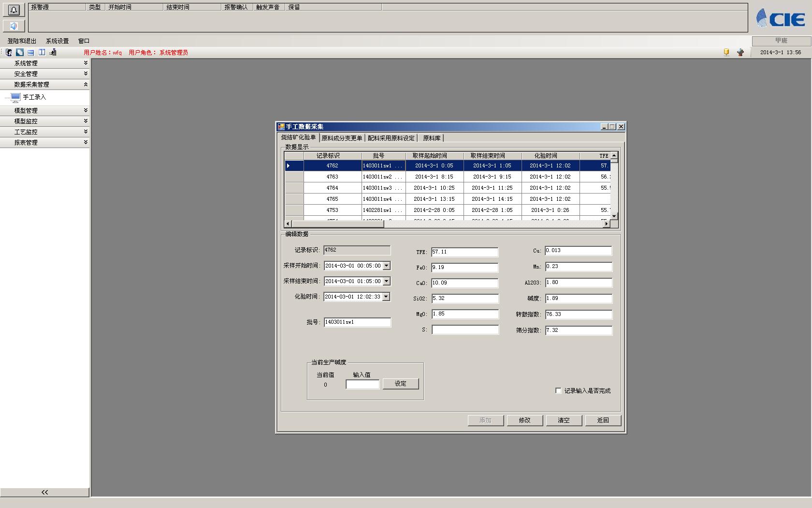Click the data grid vertical scroll down arrow
Screen dimensions: 812x508
[614, 216]
